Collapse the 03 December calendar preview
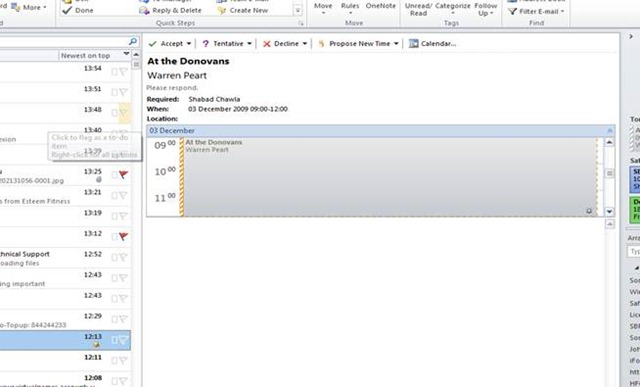640x387 pixels. (x=610, y=131)
